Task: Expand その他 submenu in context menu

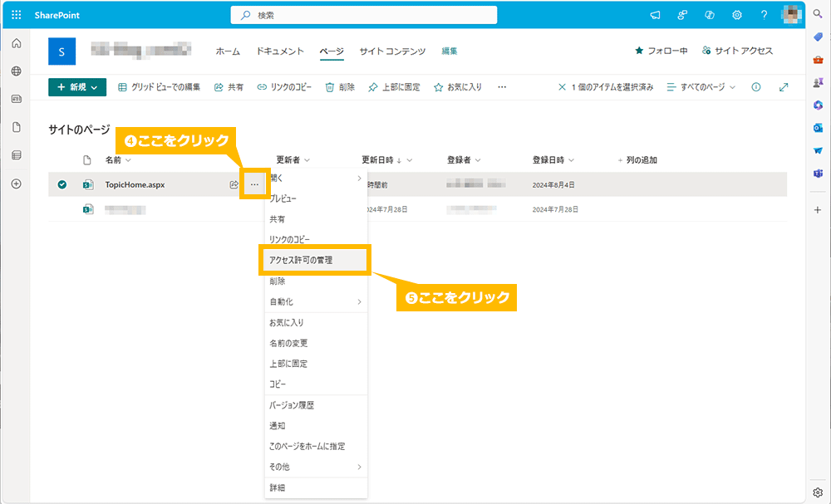Action: coord(316,467)
